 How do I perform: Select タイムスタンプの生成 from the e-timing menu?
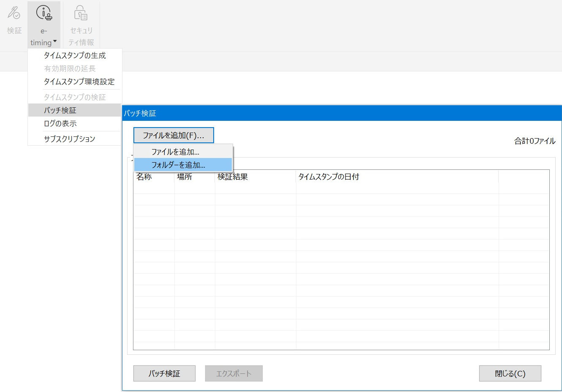75,55
